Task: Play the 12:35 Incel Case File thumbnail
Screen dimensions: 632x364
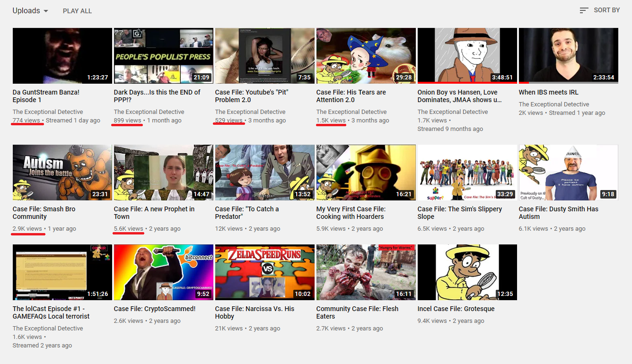Action: pyautogui.click(x=467, y=272)
